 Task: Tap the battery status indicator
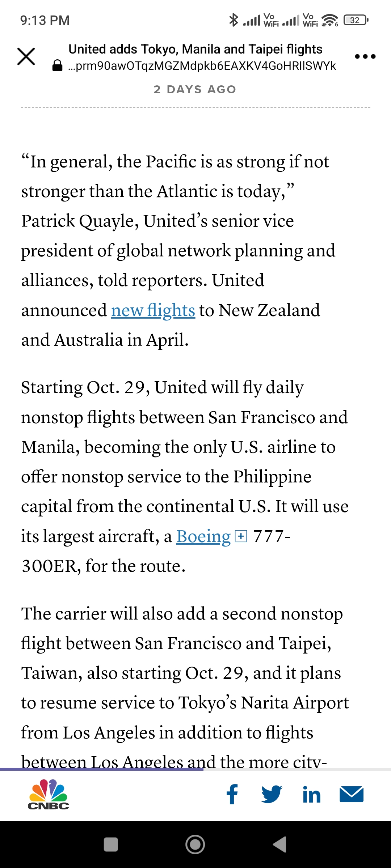356,20
